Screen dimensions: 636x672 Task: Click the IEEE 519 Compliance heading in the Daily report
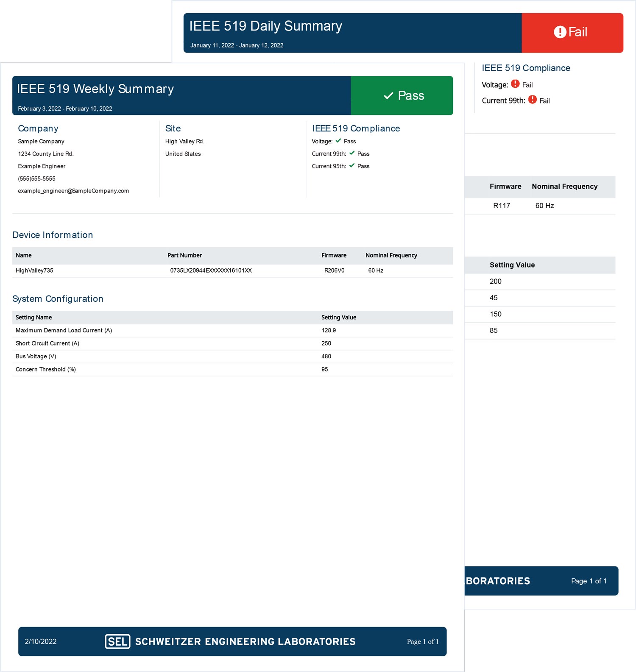point(526,68)
